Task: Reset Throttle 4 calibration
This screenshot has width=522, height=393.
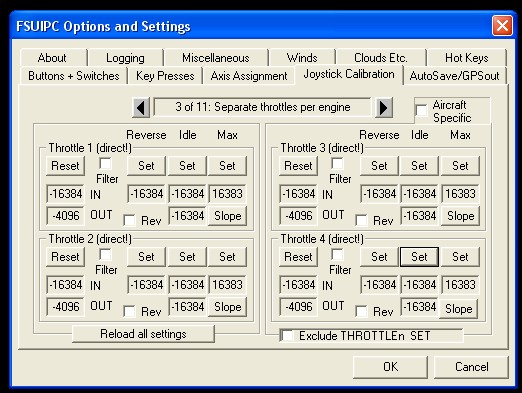Action: coord(298,257)
